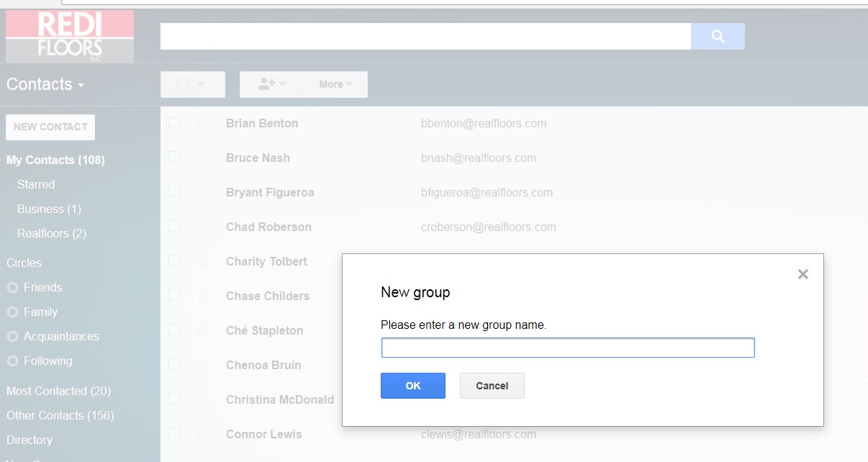Click the Circles heading
This screenshot has width=868, height=462.
[24, 263]
